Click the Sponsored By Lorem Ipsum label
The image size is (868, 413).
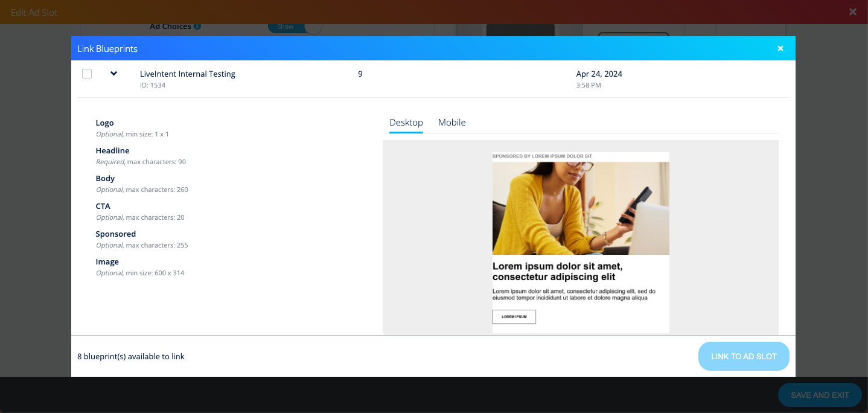click(x=542, y=156)
